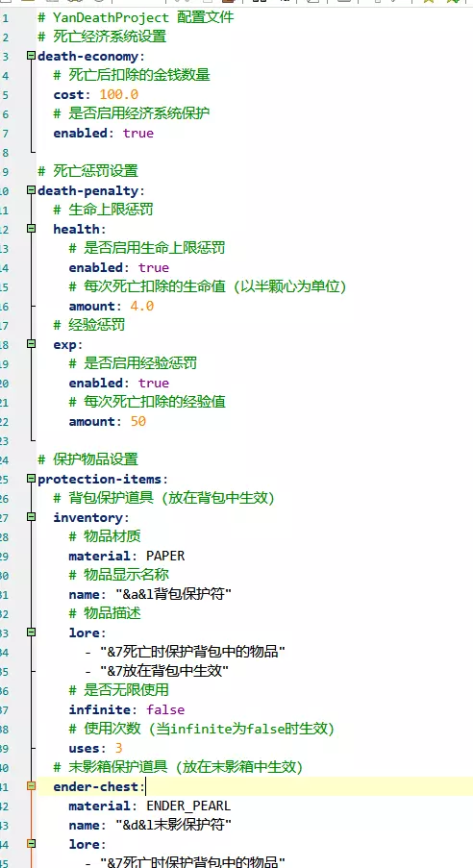The height and width of the screenshot is (868, 473).
Task: Click the '# 经验惩罚' comment
Action: pos(88,325)
